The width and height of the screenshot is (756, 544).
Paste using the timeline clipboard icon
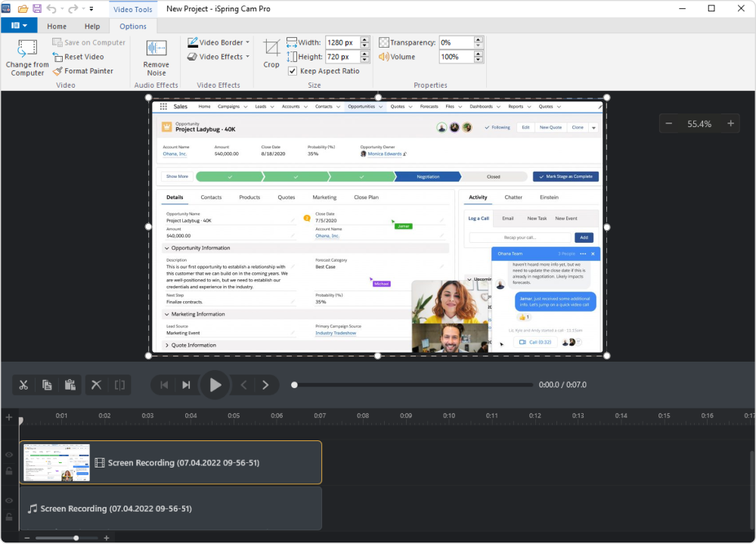coord(70,384)
